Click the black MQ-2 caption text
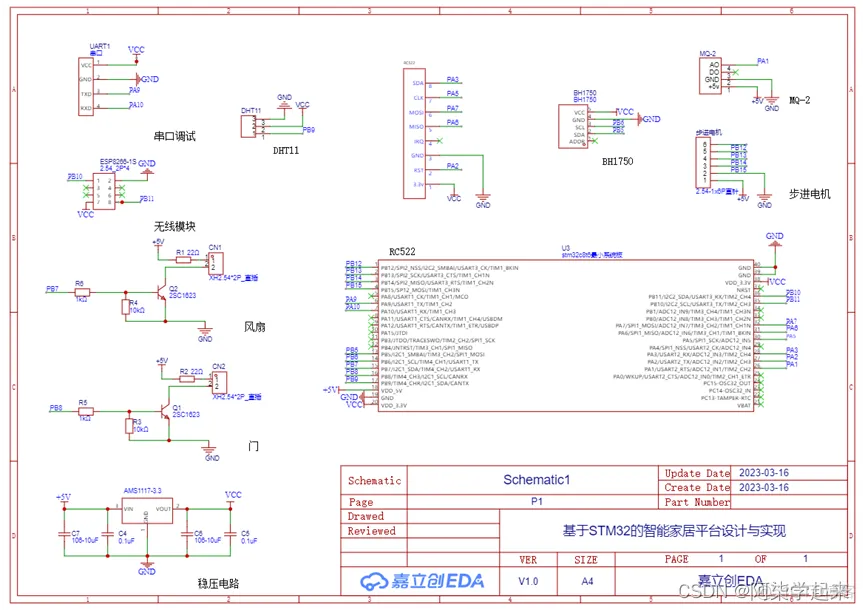This screenshot has height=610, width=865. pyautogui.click(x=799, y=100)
